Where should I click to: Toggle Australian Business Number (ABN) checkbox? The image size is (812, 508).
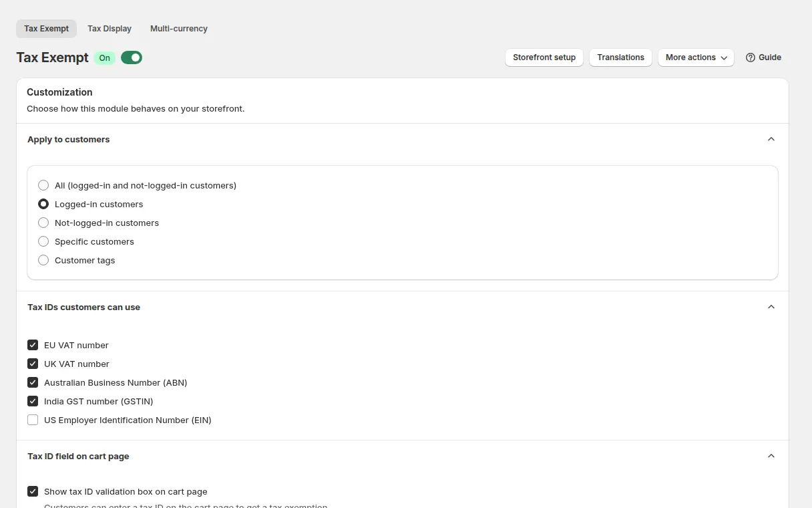(33, 382)
